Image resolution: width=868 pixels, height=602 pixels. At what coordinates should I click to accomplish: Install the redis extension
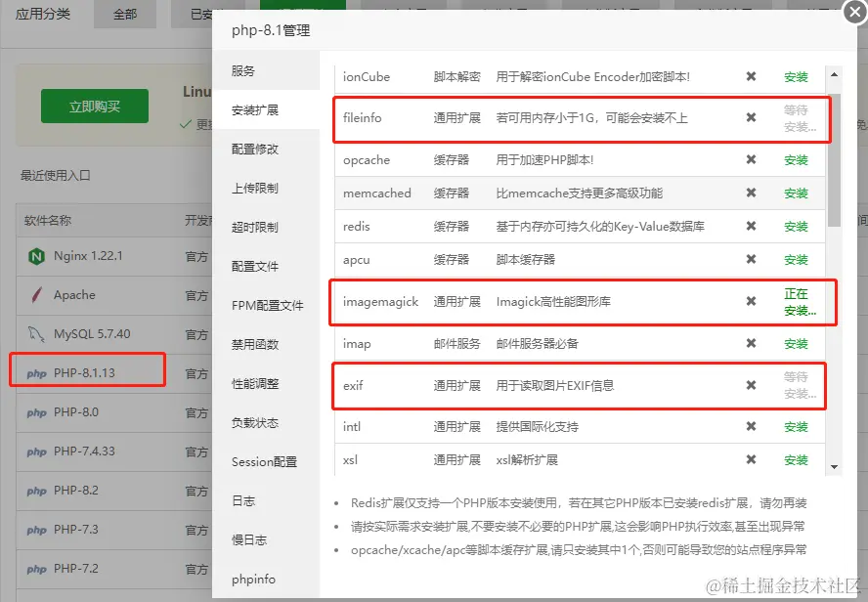click(796, 227)
